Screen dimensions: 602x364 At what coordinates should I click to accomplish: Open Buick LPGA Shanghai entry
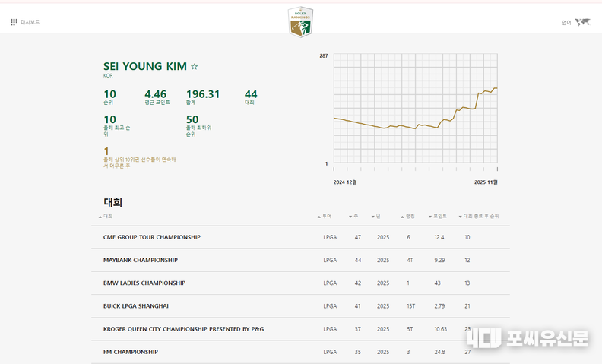(x=136, y=306)
